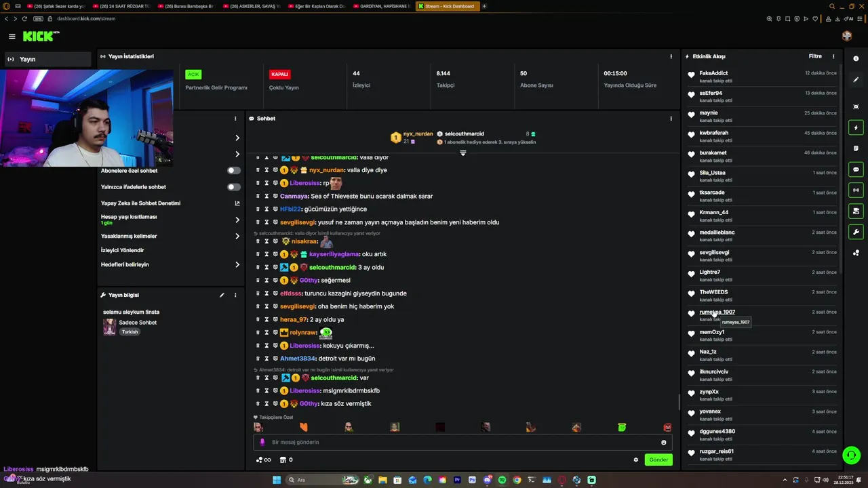Open chat settings gear next to Gönder
This screenshot has height=488, width=868.
tap(636, 460)
